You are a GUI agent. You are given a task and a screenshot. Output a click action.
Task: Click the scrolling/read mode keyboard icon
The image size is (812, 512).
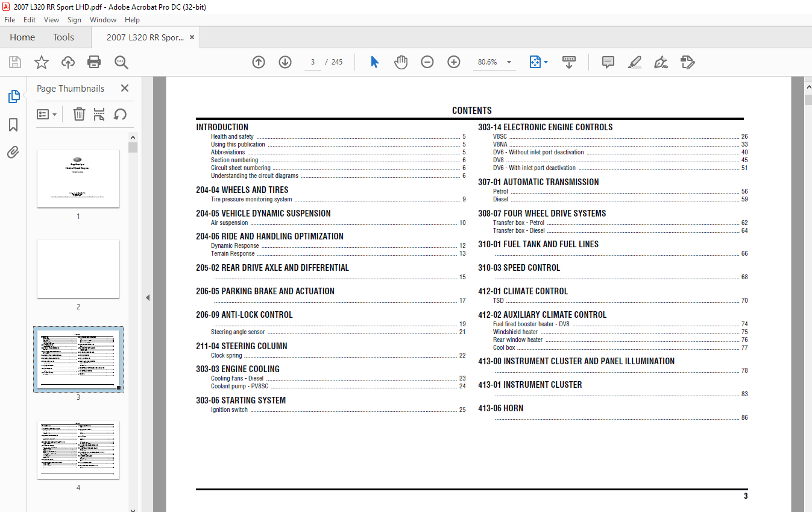coord(569,62)
